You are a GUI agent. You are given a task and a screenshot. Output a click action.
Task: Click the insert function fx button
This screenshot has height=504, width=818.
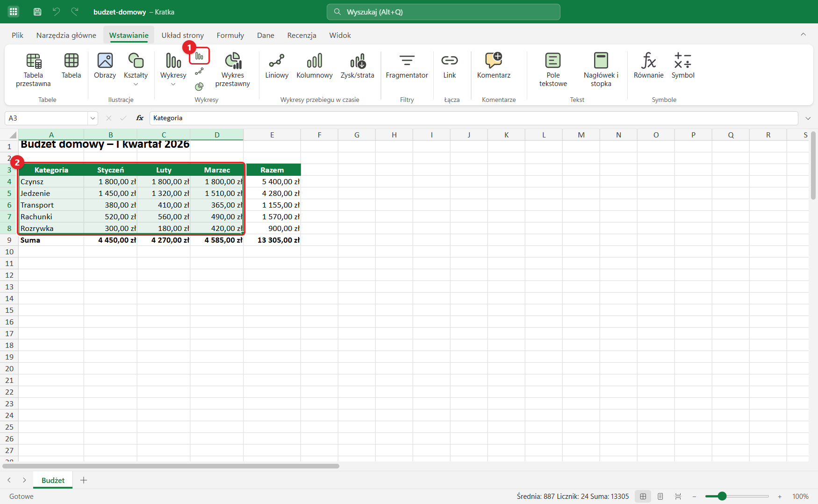(x=140, y=118)
